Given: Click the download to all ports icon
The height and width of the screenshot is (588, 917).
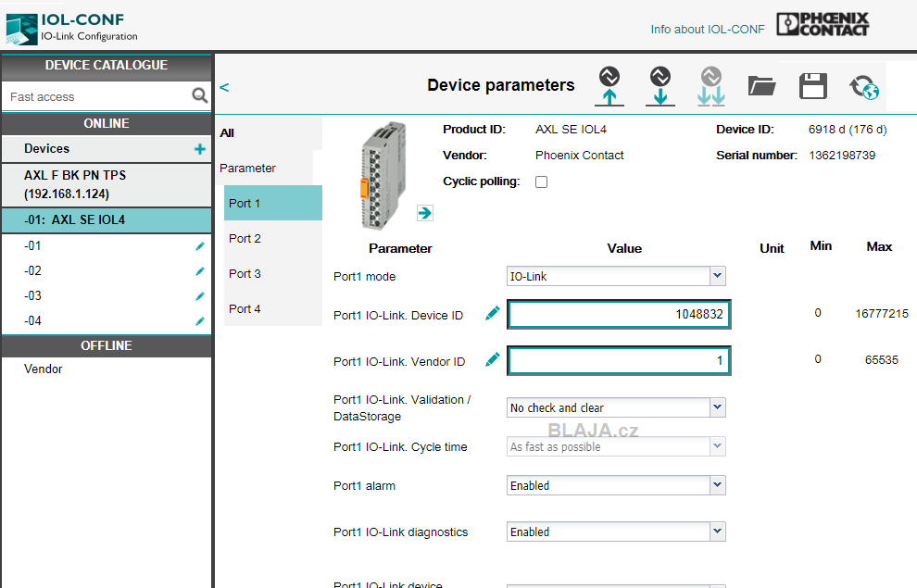Looking at the screenshot, I should (x=711, y=86).
